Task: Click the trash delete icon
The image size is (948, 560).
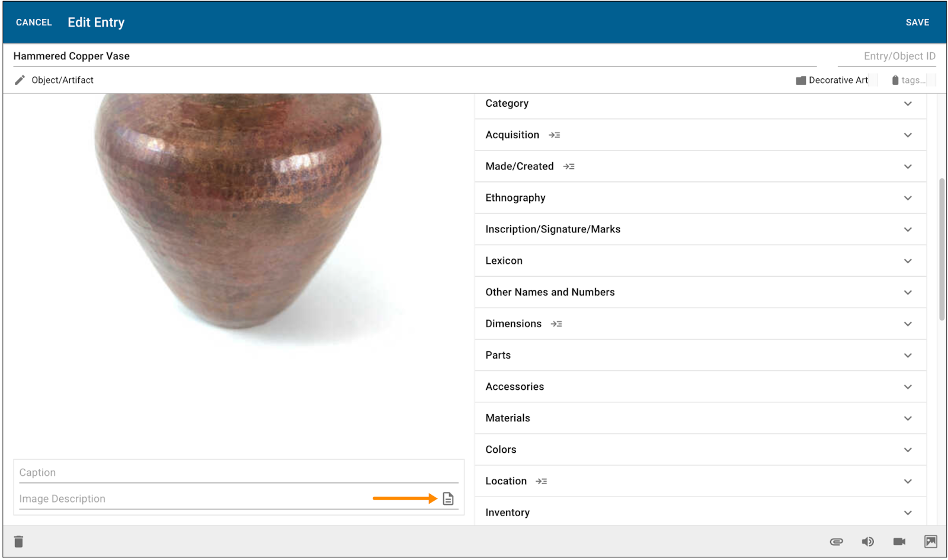Action: pyautogui.click(x=18, y=541)
